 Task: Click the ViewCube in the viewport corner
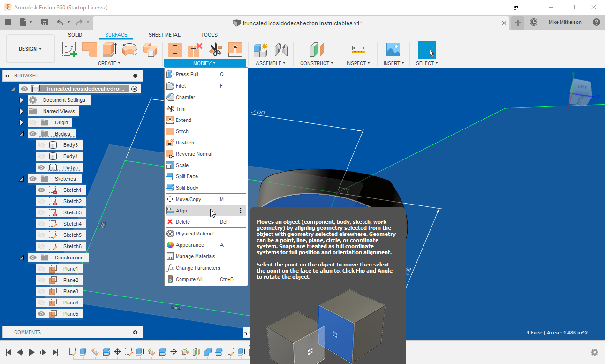point(581,93)
